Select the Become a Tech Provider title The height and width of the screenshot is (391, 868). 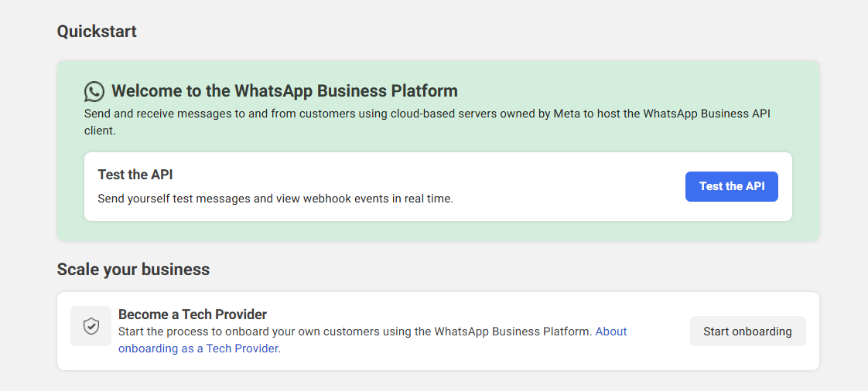193,314
